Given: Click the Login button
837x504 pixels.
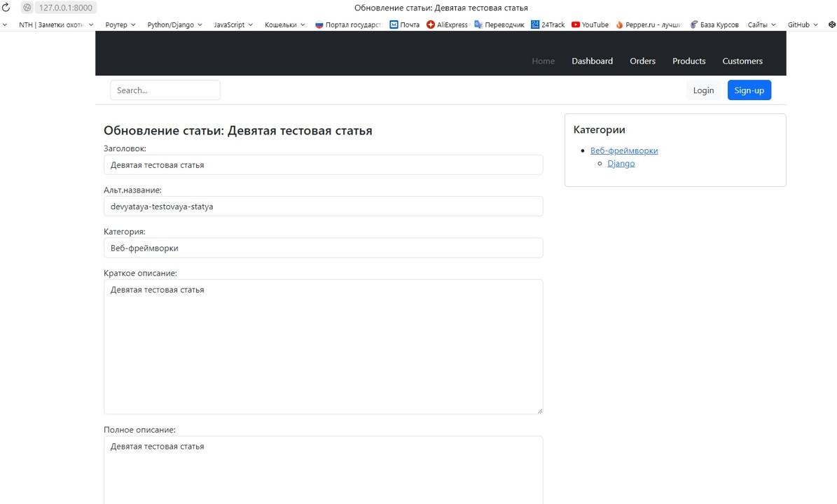Looking at the screenshot, I should [703, 90].
